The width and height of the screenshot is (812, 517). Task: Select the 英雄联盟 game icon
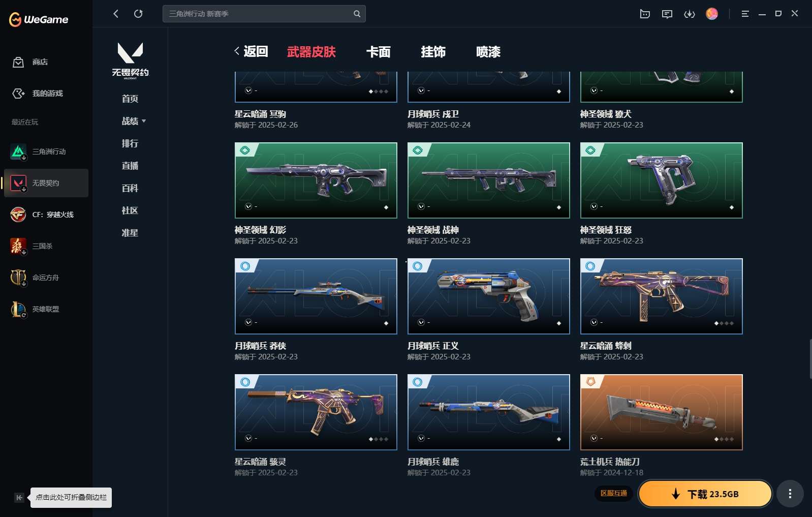click(18, 309)
